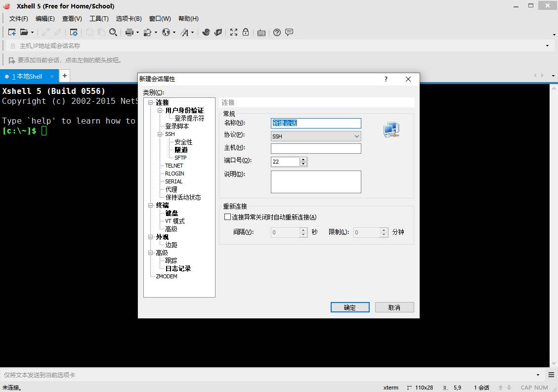
Task: Click the dialog help question mark
Action: (386, 79)
